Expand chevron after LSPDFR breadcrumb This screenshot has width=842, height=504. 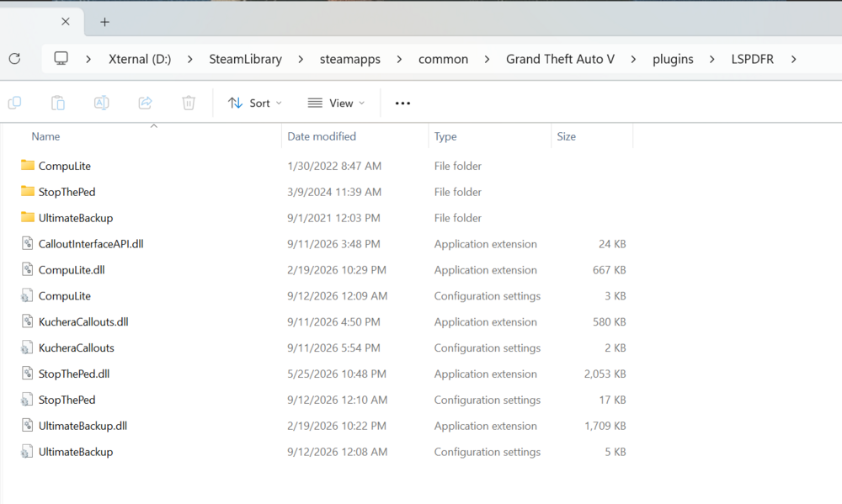coord(794,59)
